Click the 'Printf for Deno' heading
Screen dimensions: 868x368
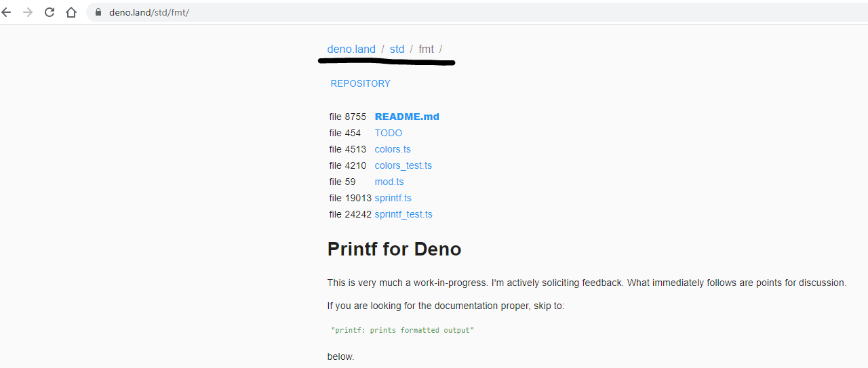tap(394, 249)
